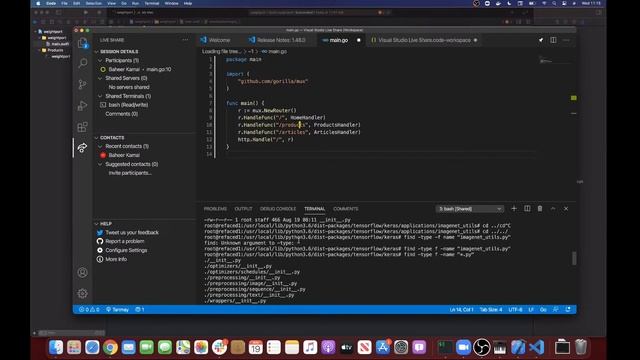
Task: Click the Tab Size: 4 status entry
Action: coord(491,309)
